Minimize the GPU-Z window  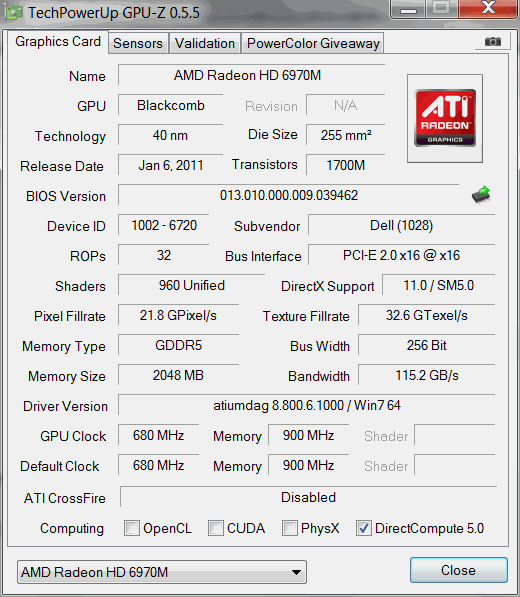point(408,9)
